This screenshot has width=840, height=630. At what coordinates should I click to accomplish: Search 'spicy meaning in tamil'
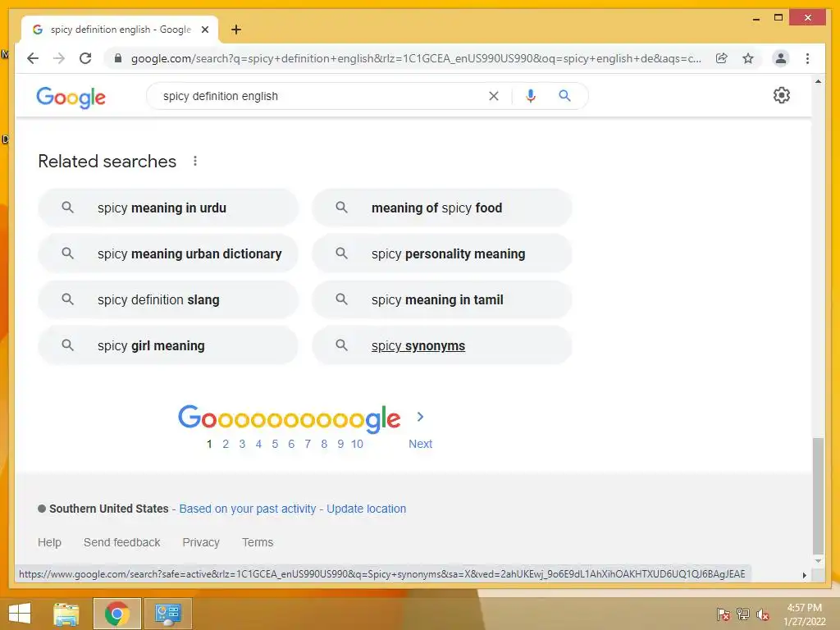click(x=442, y=300)
